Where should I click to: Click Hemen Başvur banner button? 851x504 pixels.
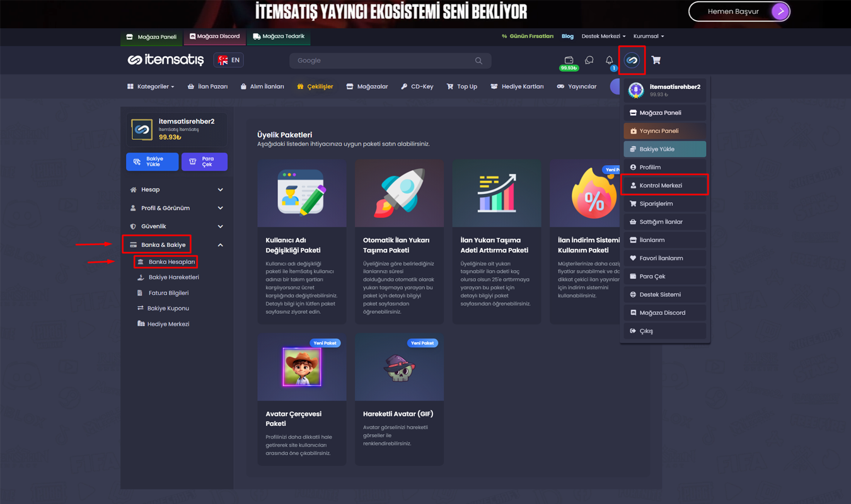[739, 11]
